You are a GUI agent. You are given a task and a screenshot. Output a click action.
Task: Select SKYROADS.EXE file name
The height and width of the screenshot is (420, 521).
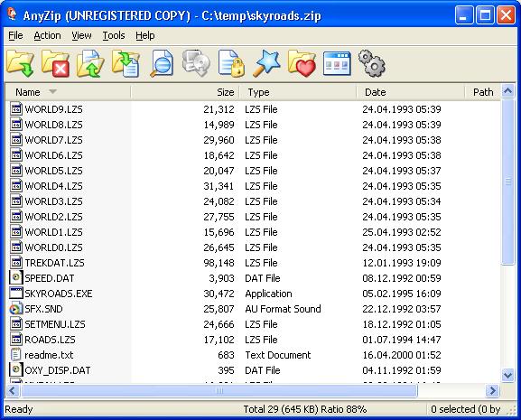tap(59, 294)
